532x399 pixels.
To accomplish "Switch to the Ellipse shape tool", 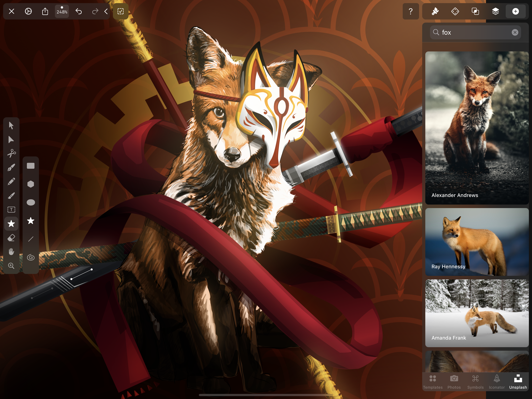I will pyautogui.click(x=31, y=202).
